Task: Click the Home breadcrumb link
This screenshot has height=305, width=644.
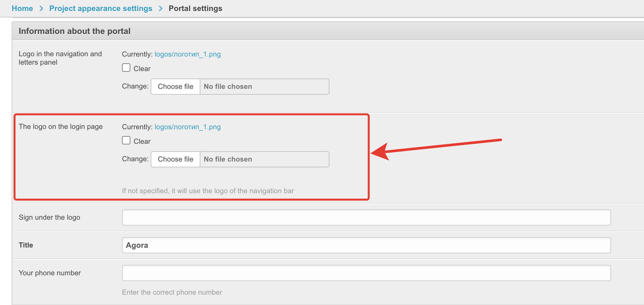Action: (x=22, y=8)
